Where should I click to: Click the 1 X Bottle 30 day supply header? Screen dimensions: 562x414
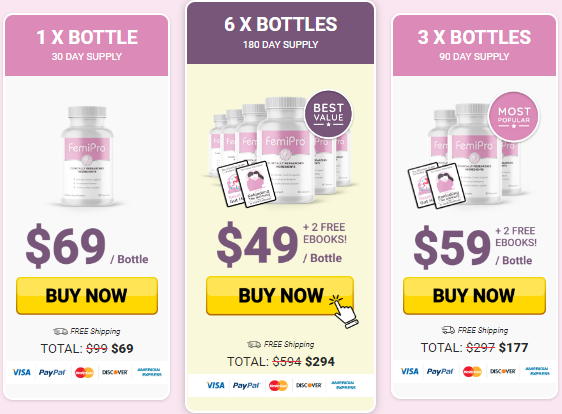86,46
